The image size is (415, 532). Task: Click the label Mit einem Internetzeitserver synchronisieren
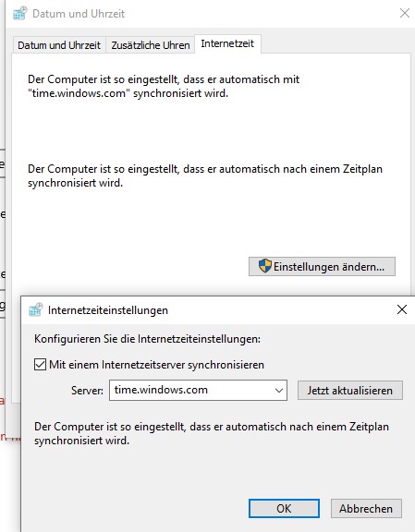pos(156,365)
